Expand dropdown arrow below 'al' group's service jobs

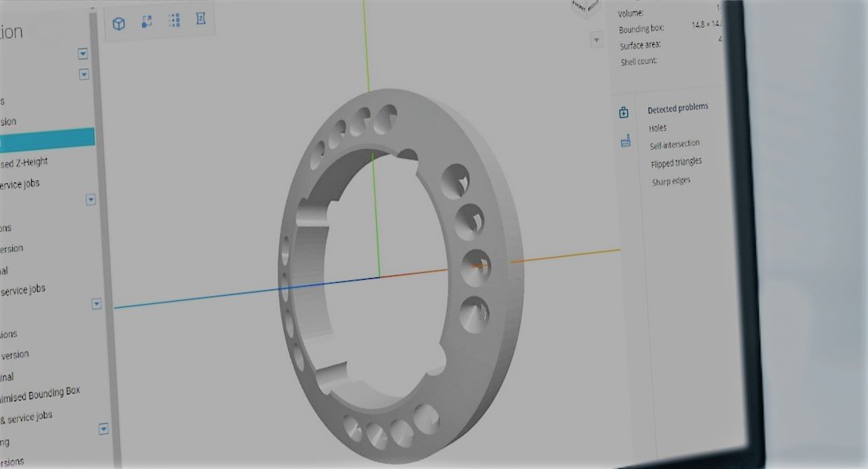click(x=97, y=304)
